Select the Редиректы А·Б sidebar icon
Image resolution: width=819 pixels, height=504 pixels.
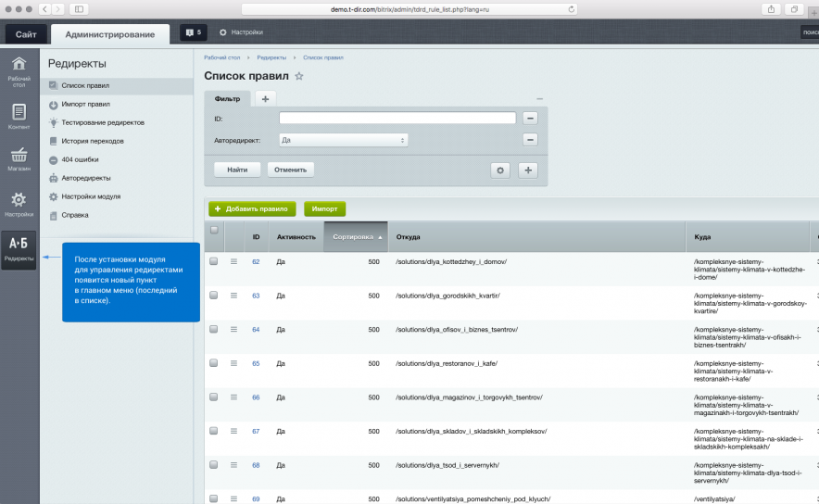(x=19, y=249)
